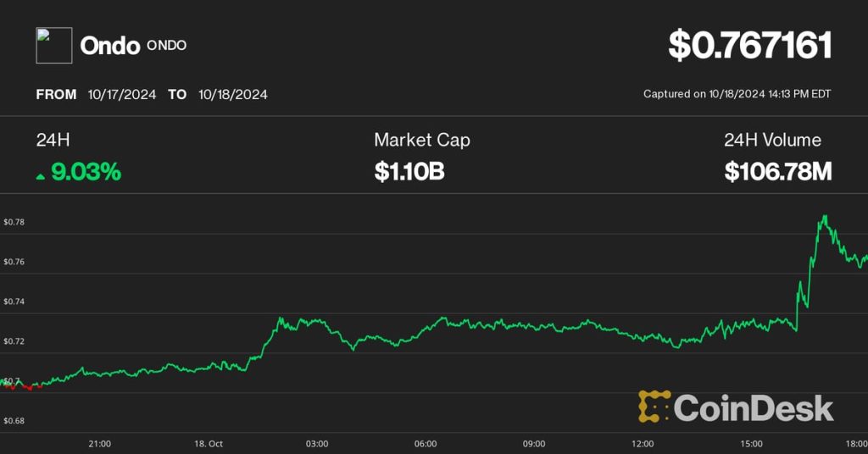
Task: Click the 15:00 time axis label
Action: [751, 444]
